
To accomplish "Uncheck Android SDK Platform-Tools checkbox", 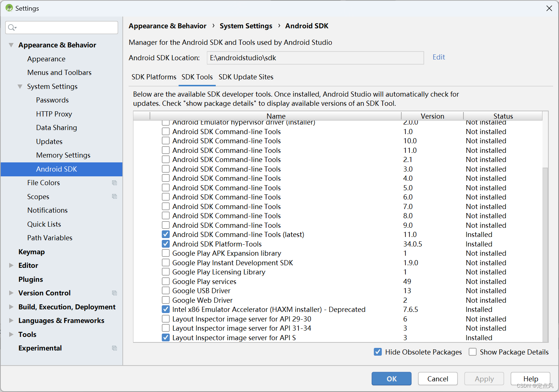I will 166,244.
